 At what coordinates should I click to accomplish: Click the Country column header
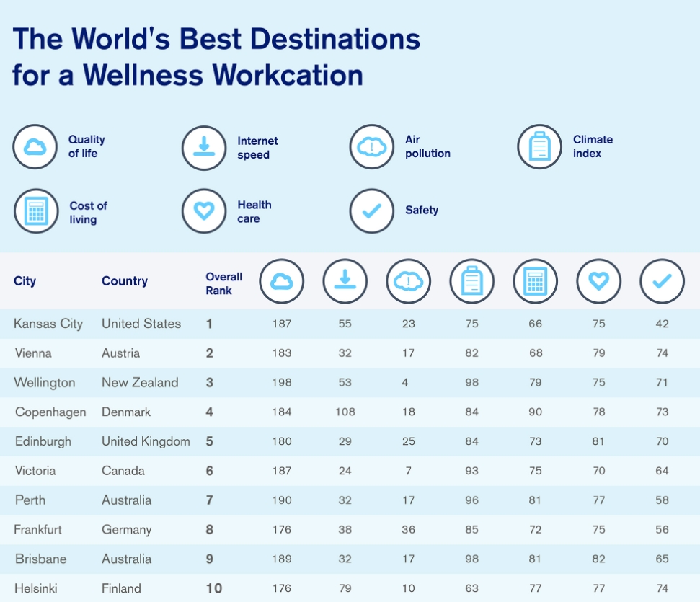coord(125,281)
